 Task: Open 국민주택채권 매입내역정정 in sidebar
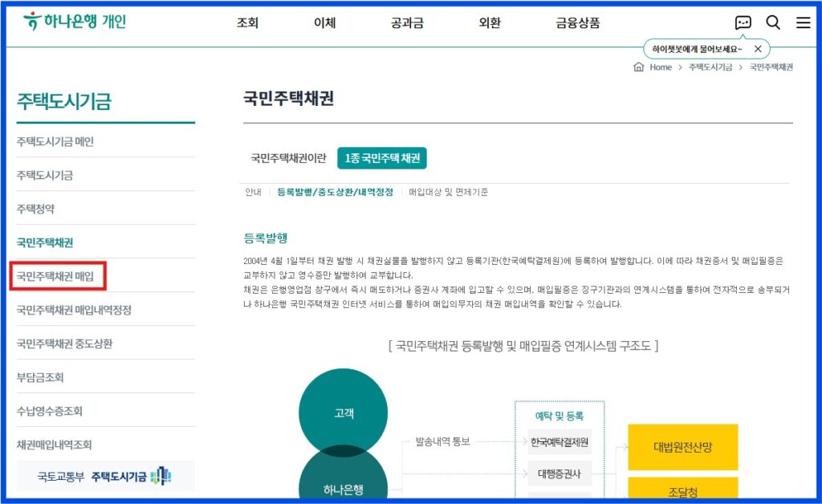[x=74, y=310]
